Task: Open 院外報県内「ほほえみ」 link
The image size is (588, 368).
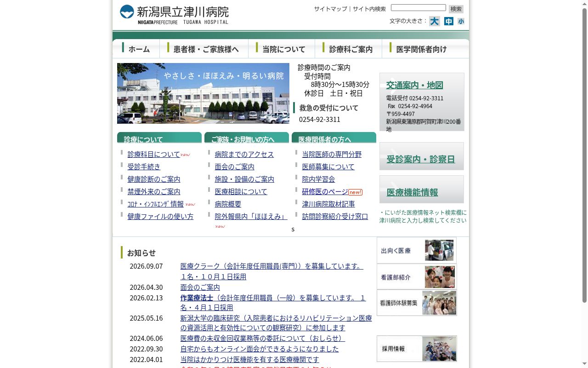Action: [x=251, y=216]
